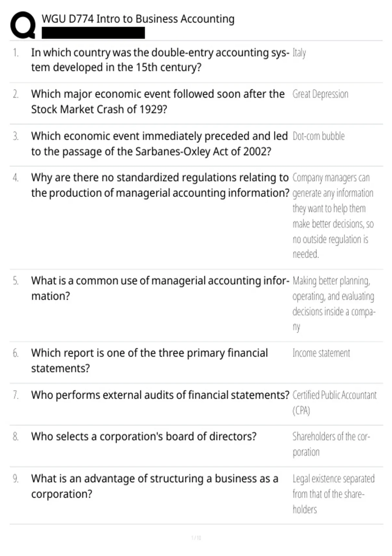
Task: Click the 'Income statement' answer
Action: [321, 353]
